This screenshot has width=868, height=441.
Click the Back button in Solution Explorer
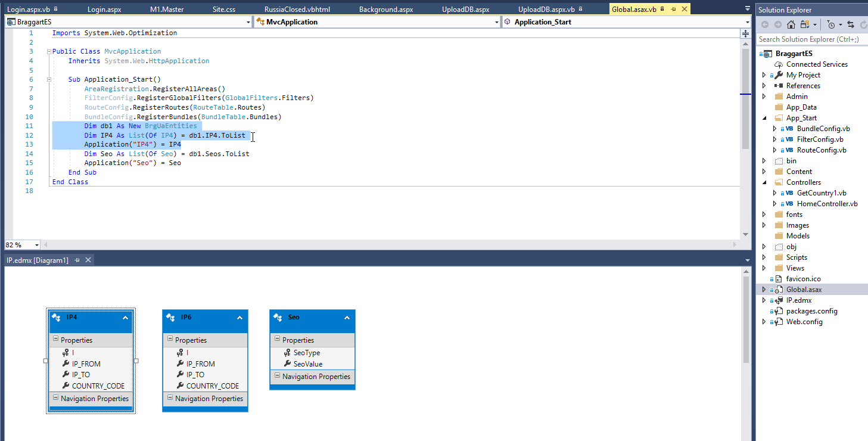(x=765, y=24)
